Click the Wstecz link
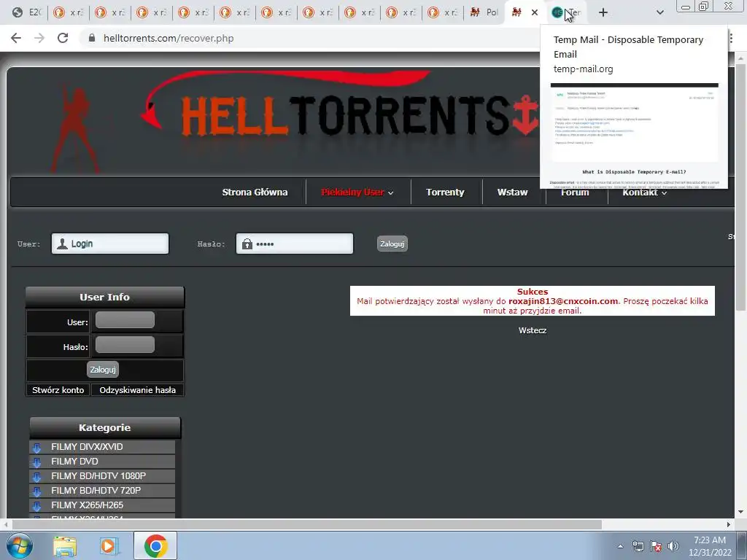747x560 pixels. [533, 330]
